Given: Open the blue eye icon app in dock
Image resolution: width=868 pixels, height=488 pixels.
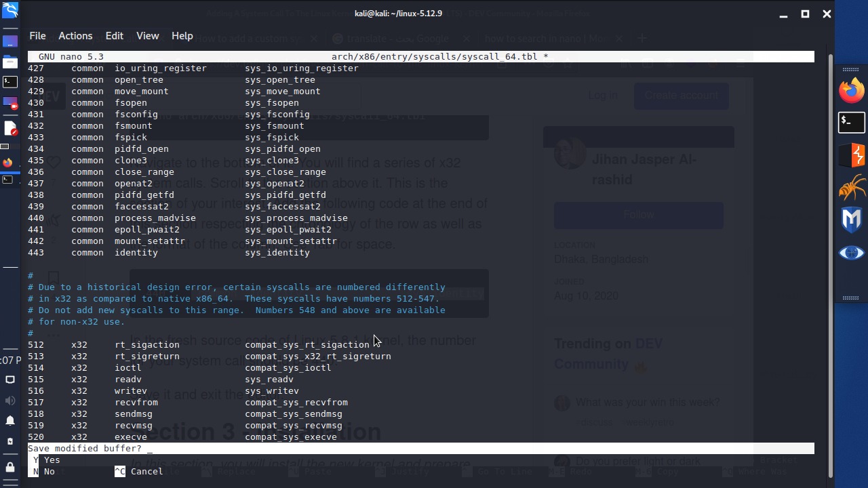Looking at the screenshot, I should coord(852,253).
